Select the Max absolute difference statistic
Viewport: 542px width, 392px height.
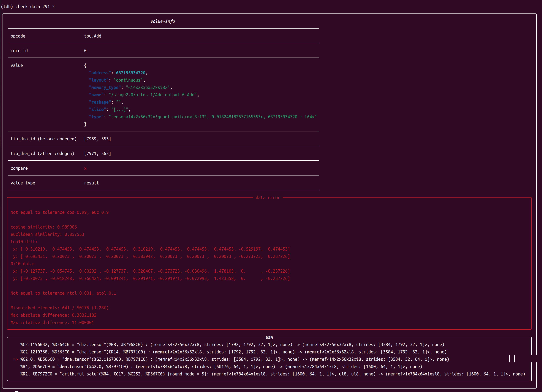[x=53, y=315]
